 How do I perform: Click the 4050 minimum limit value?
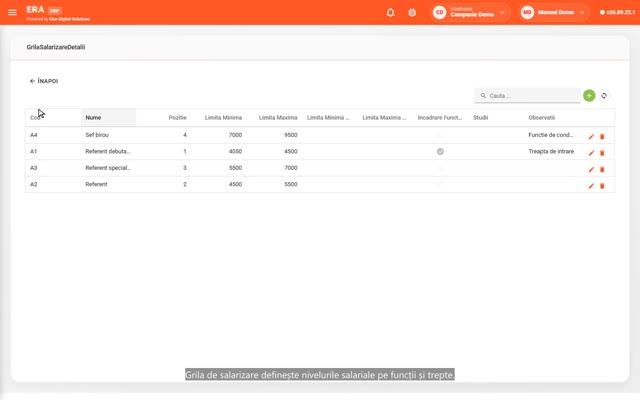pos(235,151)
